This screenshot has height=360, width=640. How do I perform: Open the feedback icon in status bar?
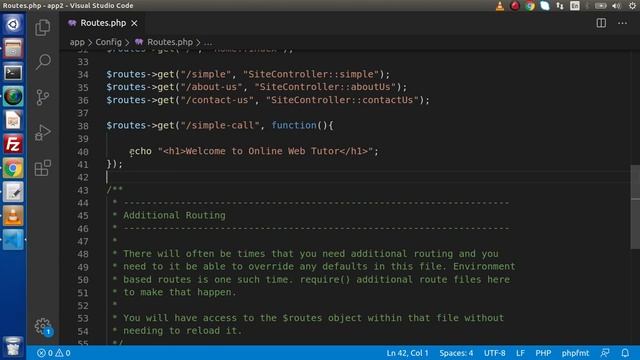tap(605, 353)
